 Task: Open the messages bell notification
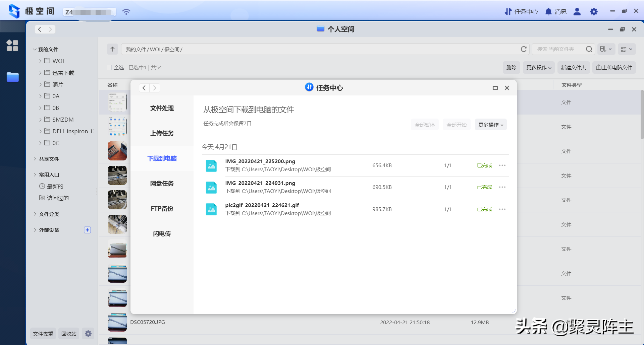(x=555, y=12)
